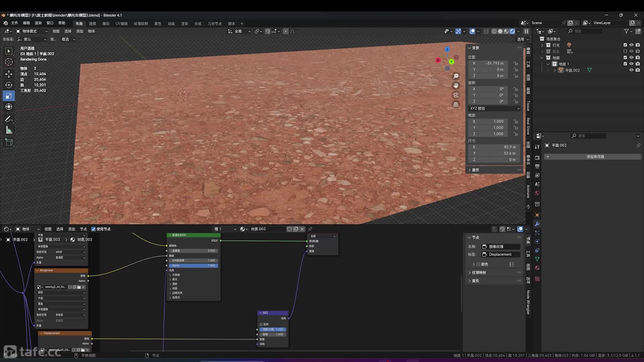Open the Modifiers wrench properties tab
644x362 pixels.
(537, 224)
